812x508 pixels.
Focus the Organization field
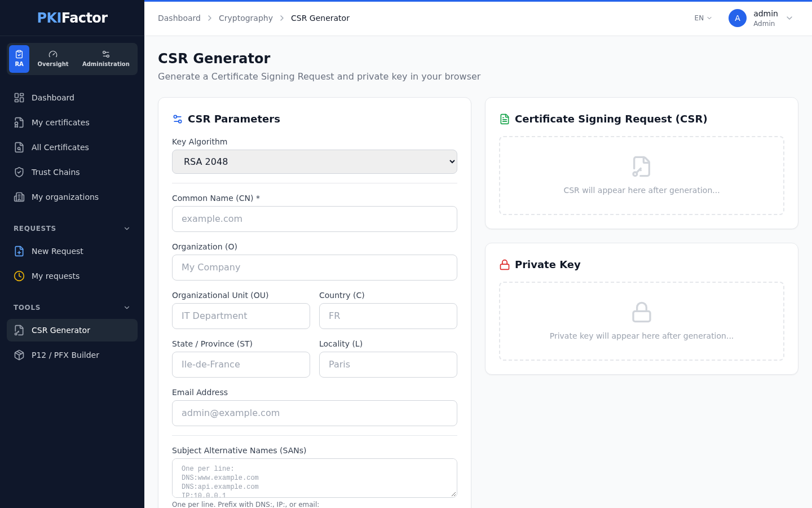click(x=315, y=268)
